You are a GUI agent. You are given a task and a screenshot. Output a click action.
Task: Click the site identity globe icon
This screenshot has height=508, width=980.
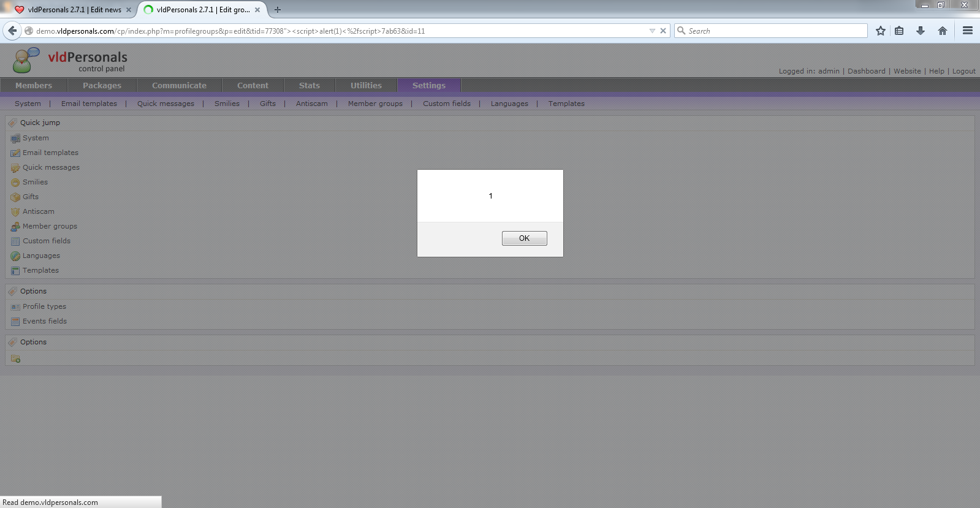tap(28, 31)
